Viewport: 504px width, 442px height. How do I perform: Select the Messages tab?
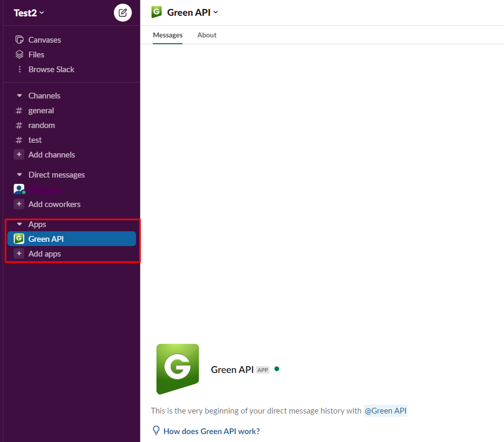coord(168,35)
